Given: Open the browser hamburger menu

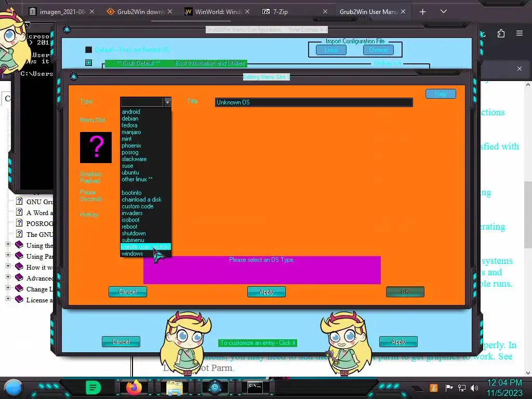Looking at the screenshot, I should [520, 33].
